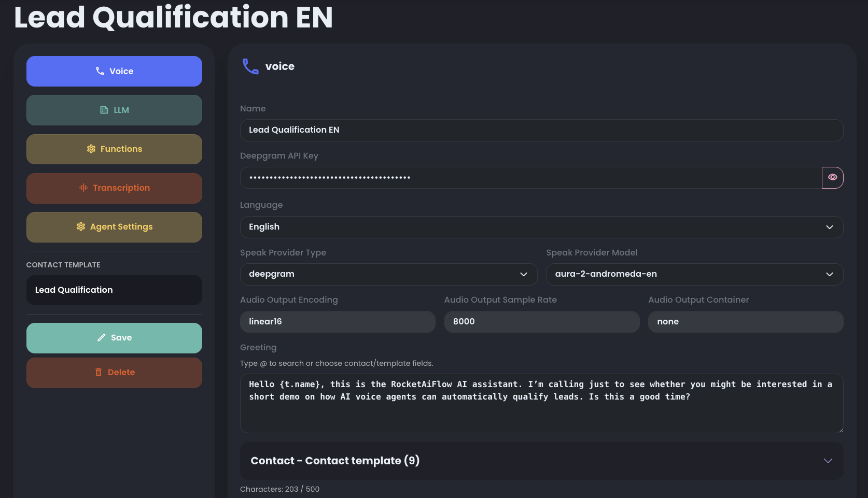Viewport: 868px width, 498px height.
Task: Click the document icon beside LLM
Action: pyautogui.click(x=104, y=110)
